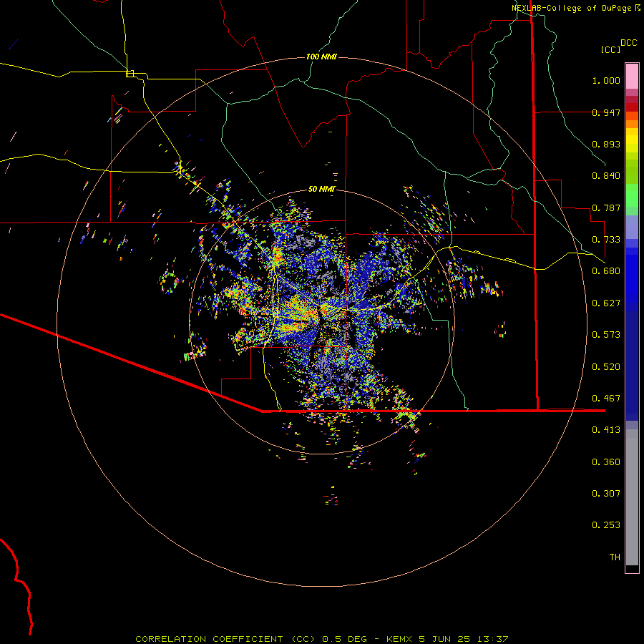Click the 100 NMI range ring label
The width and height of the screenshot is (644, 644).
click(x=321, y=57)
